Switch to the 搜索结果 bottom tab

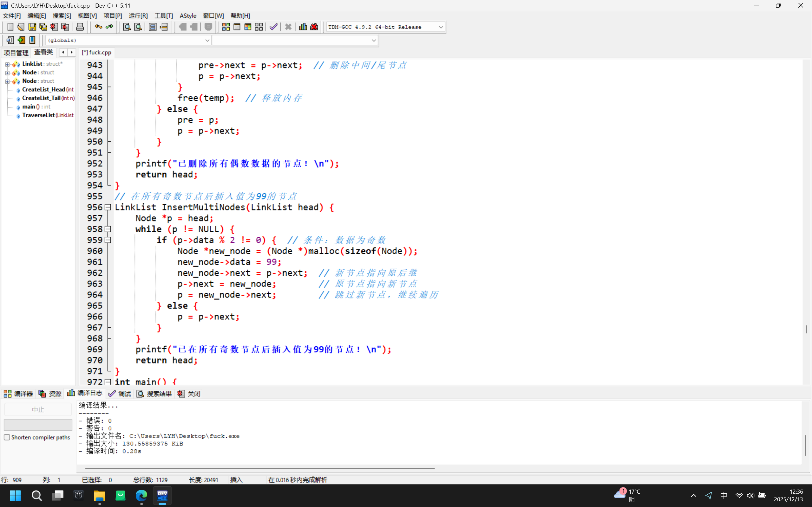click(x=155, y=393)
